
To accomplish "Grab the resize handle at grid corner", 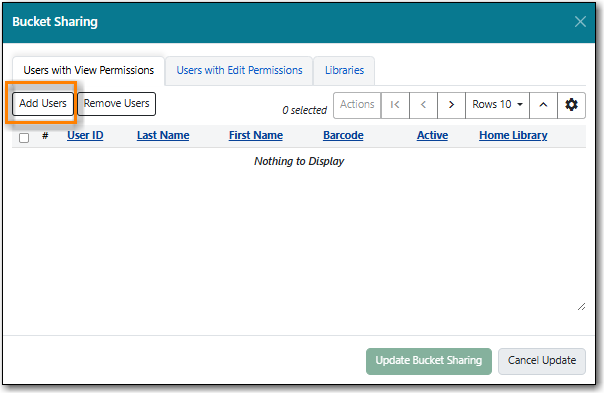I will (582, 307).
